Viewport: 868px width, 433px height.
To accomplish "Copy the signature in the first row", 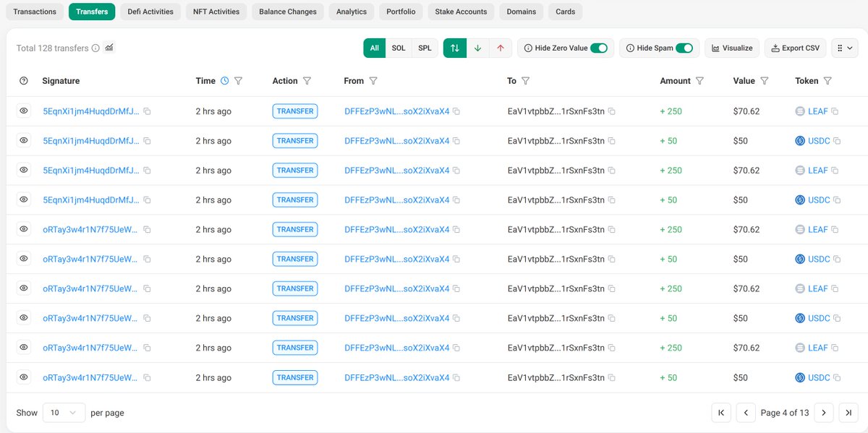I will click(147, 111).
